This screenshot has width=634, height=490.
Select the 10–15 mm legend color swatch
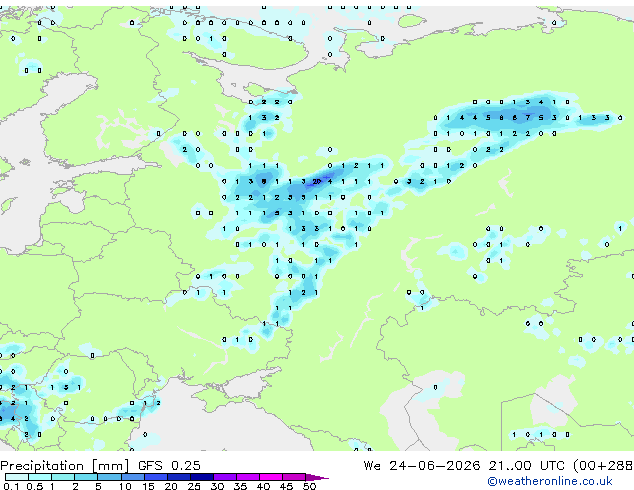pyautogui.click(x=133, y=477)
